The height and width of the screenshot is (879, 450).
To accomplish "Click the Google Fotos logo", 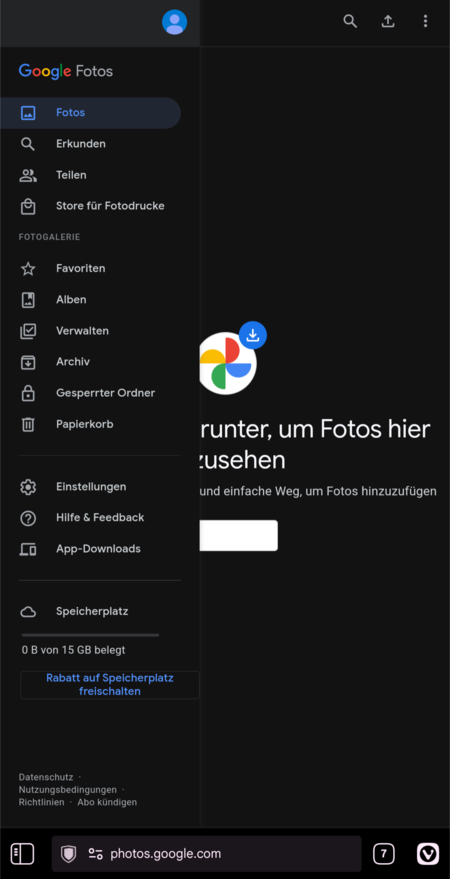I will (66, 71).
